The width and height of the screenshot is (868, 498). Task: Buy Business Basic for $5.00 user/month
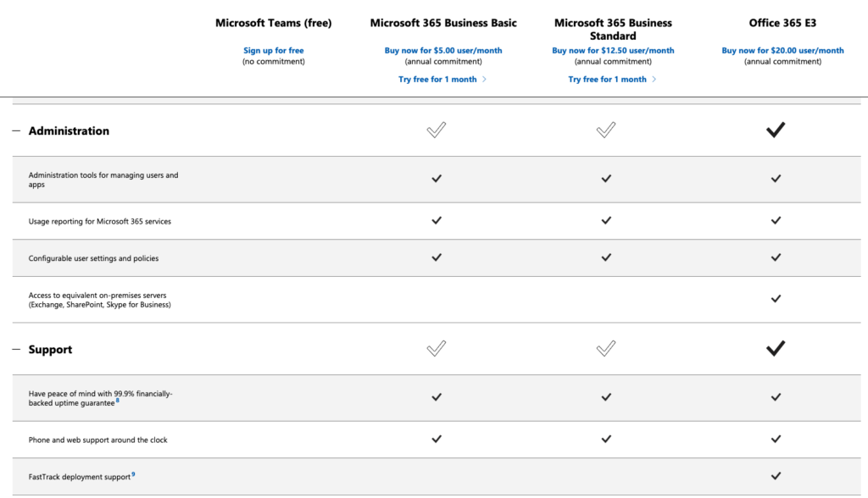pos(443,50)
